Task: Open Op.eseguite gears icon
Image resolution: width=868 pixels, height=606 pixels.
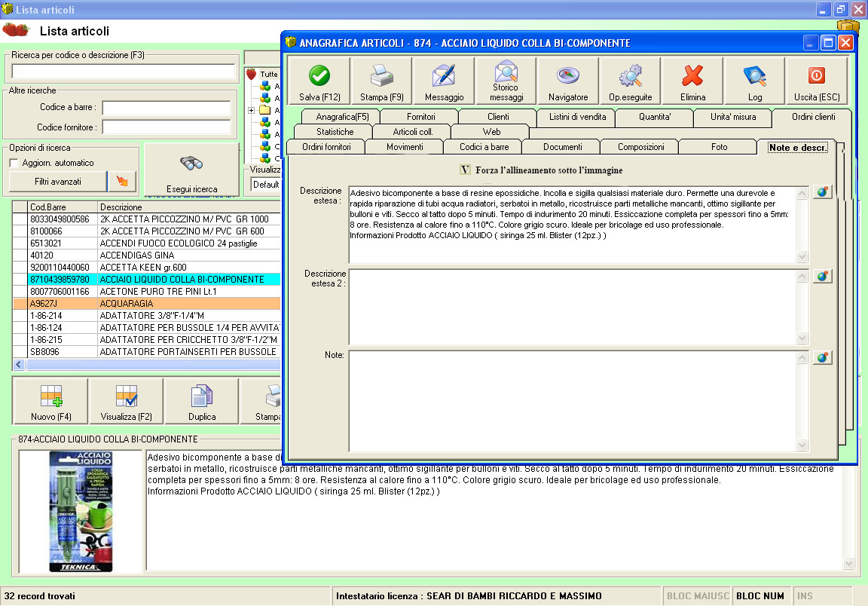Action: point(630,75)
